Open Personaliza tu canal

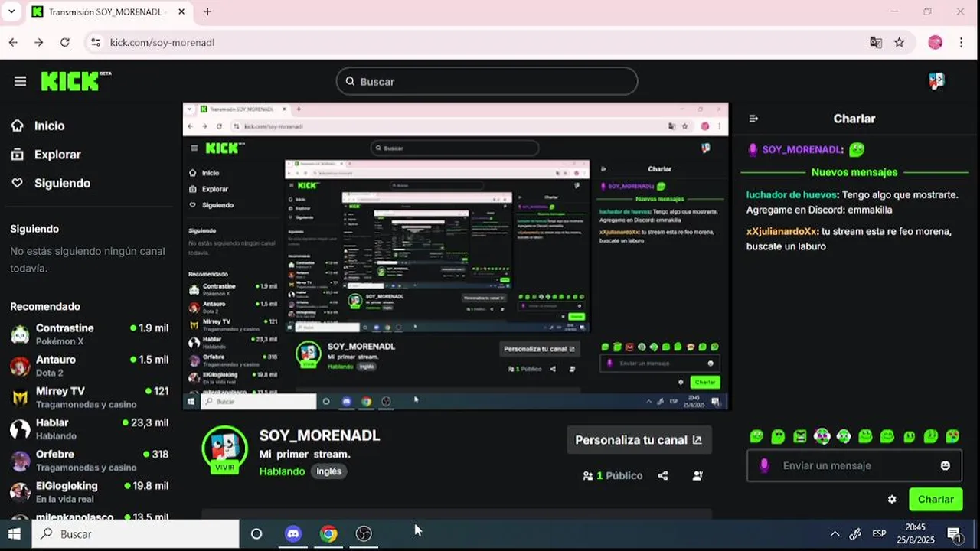tap(639, 440)
